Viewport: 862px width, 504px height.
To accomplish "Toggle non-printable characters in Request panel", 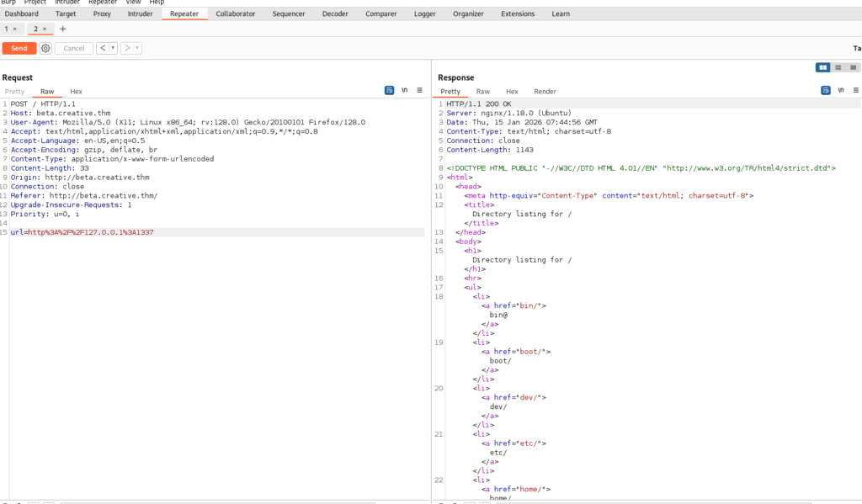I will click(x=405, y=90).
